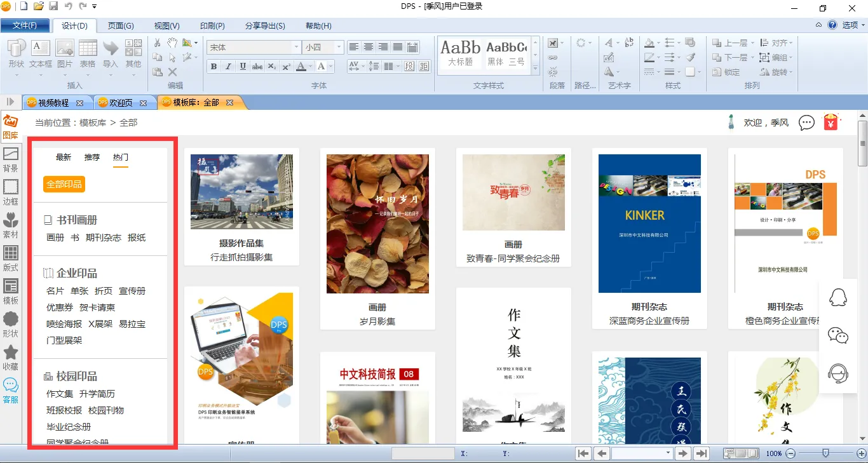Switch to the 页面(G) ribbon tab
Screen dimensions: 868x463
pyautogui.click(x=121, y=25)
